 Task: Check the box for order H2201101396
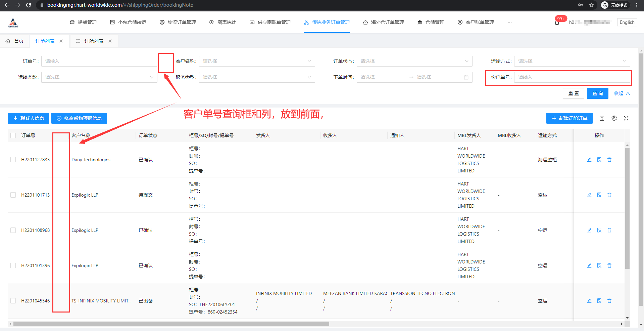click(13, 265)
